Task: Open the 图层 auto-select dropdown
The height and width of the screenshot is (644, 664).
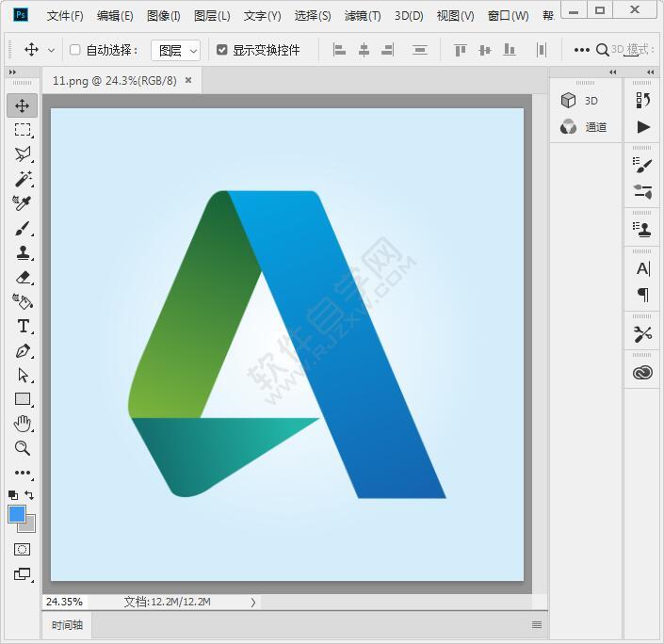Action: click(177, 50)
